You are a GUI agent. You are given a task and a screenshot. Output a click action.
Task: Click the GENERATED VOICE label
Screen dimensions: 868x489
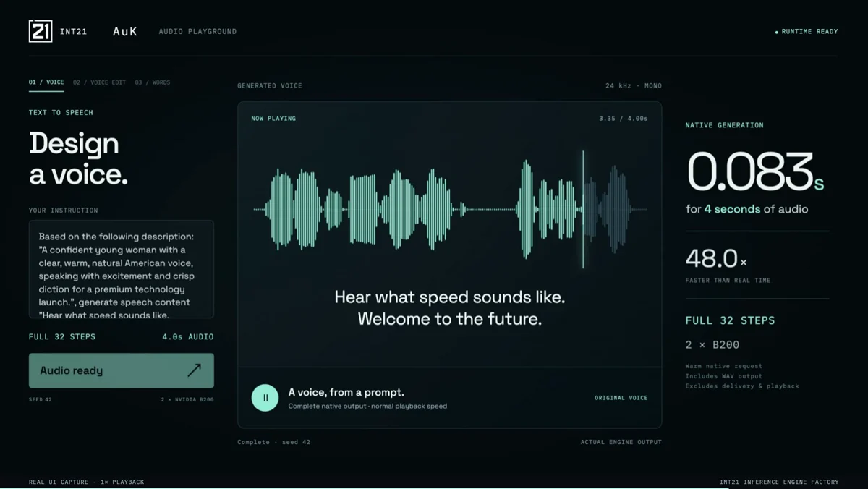(270, 85)
